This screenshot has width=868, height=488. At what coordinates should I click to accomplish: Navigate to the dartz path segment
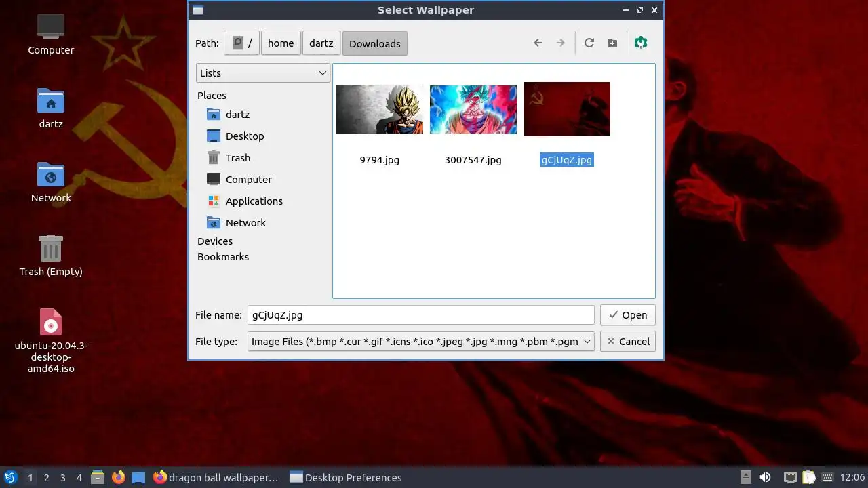click(x=321, y=43)
